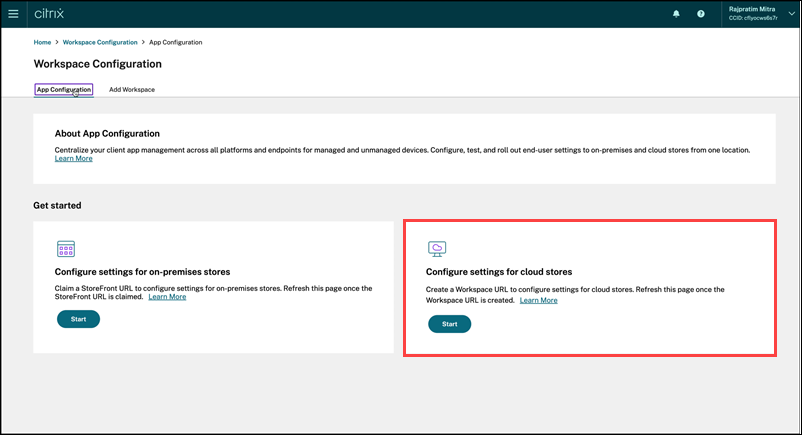Open the hamburger navigation menu
The width and height of the screenshot is (802, 435).
point(13,14)
